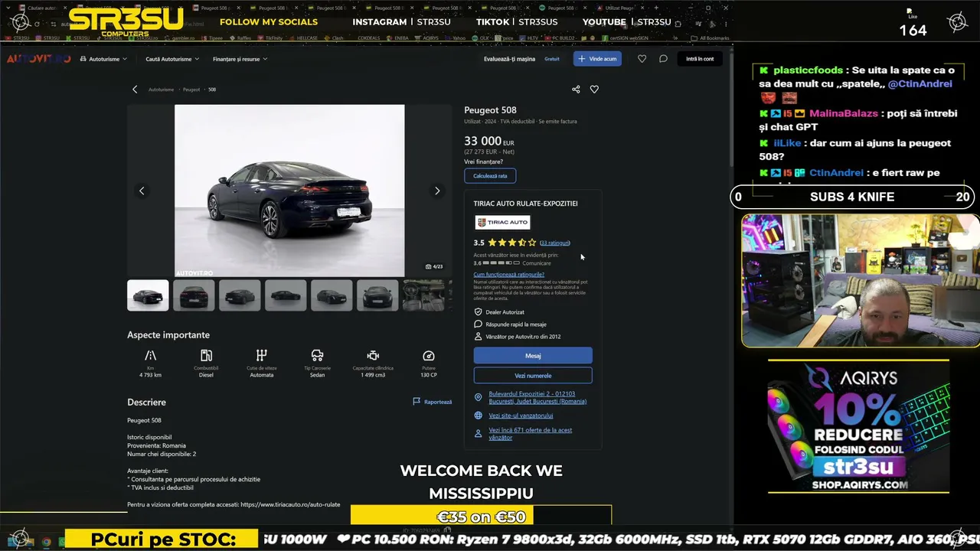Open the Cum funcționează ratingurile link

pos(509,274)
